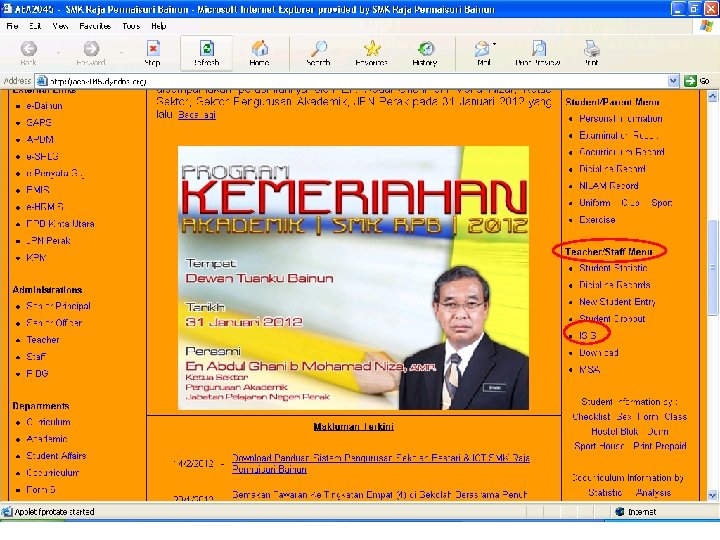Click the Windows flag logo icon
This screenshot has height=540, width=720.
pyautogui.click(x=706, y=26)
